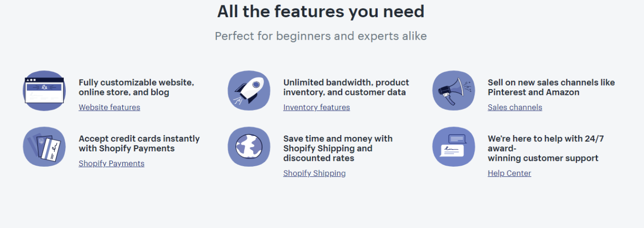
Task: Click the 'Unlimited bandwidth, product inventory' heading
Action: coord(346,87)
